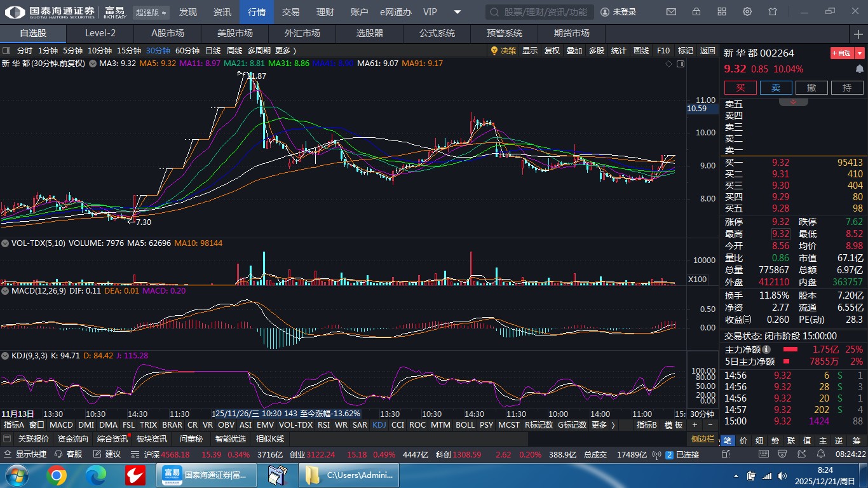Viewport: 868px width, 488px height.
Task: Open the mail messages icon
Action: pyautogui.click(x=671, y=12)
